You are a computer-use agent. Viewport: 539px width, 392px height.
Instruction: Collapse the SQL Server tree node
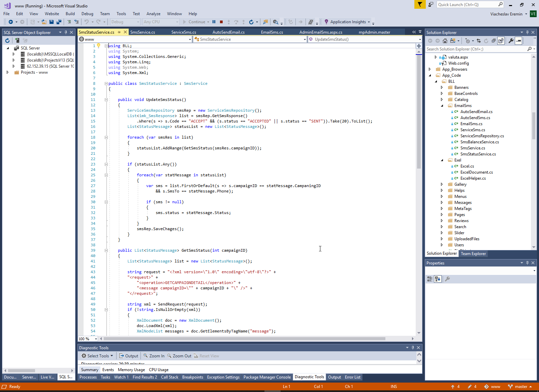[x=8, y=48]
